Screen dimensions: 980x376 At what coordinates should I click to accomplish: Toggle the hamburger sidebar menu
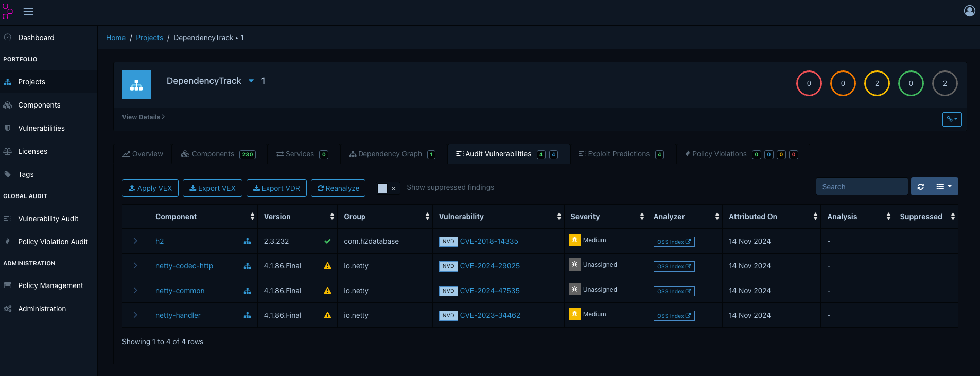pyautogui.click(x=28, y=11)
